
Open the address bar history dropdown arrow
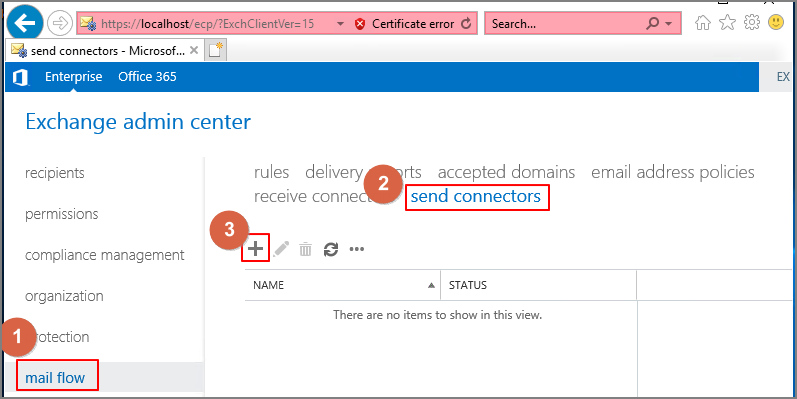click(x=341, y=24)
